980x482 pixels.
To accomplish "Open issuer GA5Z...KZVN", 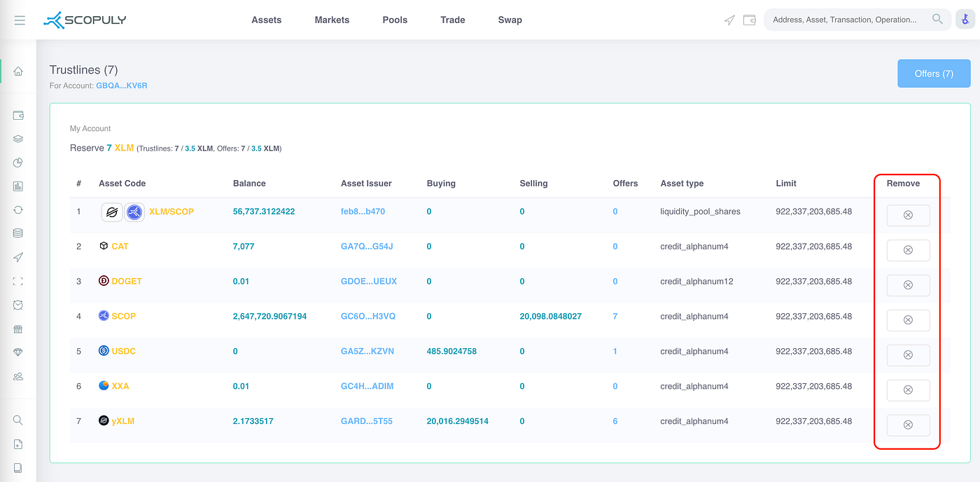I will pyautogui.click(x=367, y=352).
